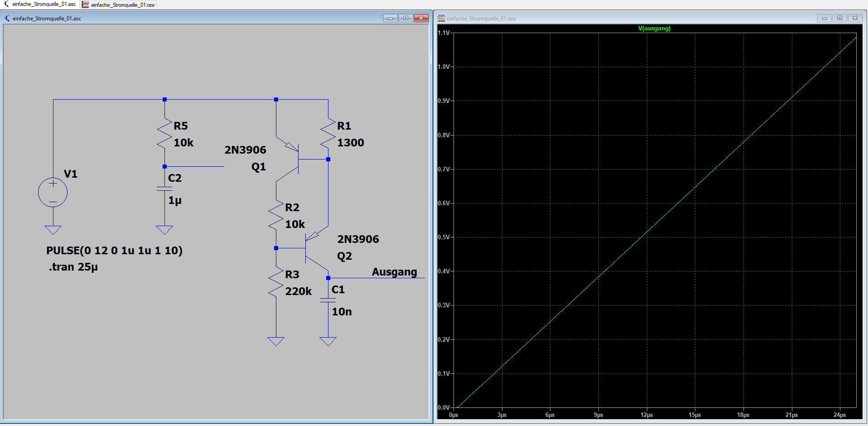This screenshot has width=868, height=426.
Task: Click the 1.1V label on plot vertical axis
Action: pos(444,33)
